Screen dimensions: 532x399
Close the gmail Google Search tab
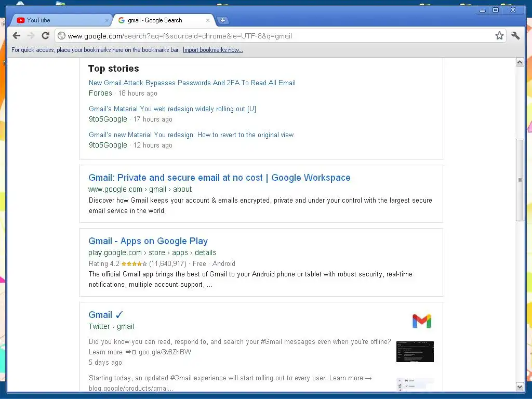click(208, 20)
